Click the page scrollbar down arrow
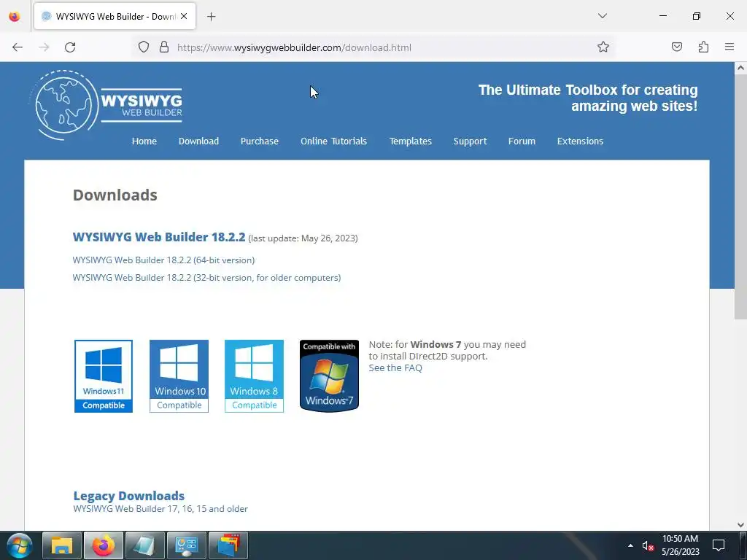 pos(741,525)
